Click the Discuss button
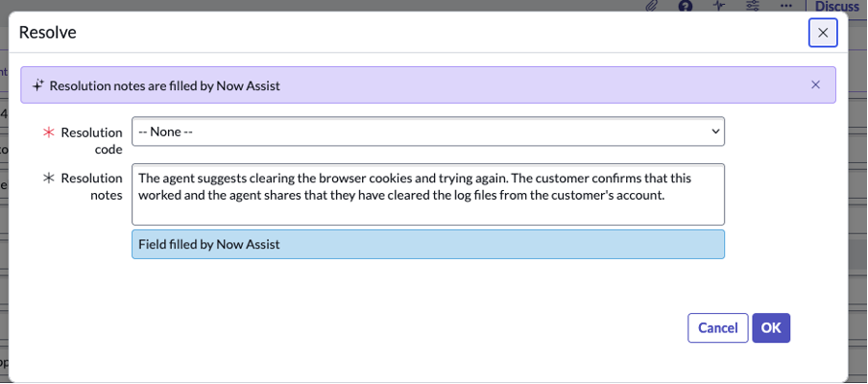The width and height of the screenshot is (868, 384). 836,7
